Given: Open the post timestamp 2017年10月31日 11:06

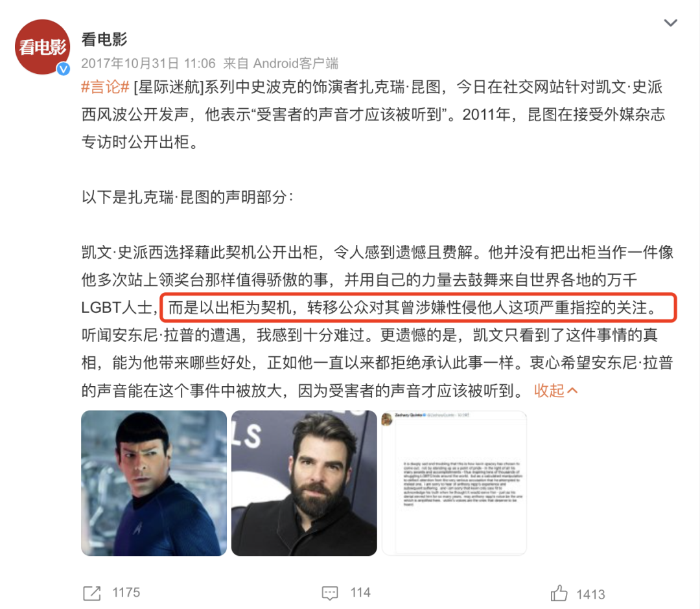Looking at the screenshot, I should click(148, 63).
